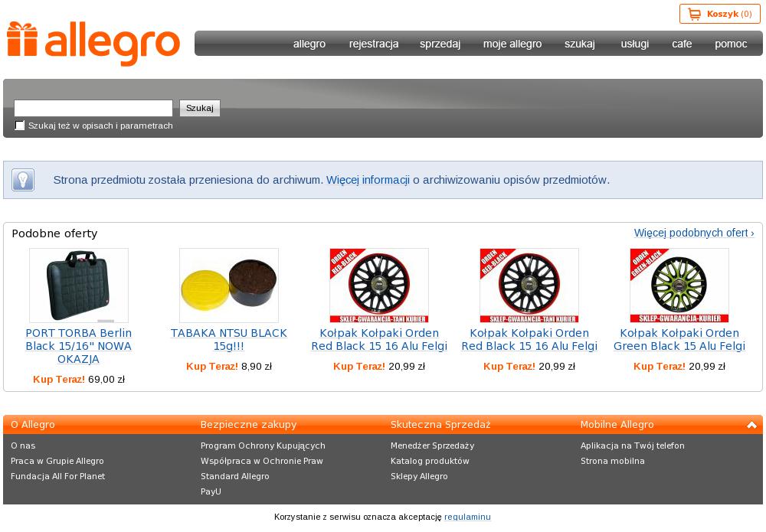
Task: Select 'sprzedaj' in the navigation bar
Action: (x=440, y=44)
